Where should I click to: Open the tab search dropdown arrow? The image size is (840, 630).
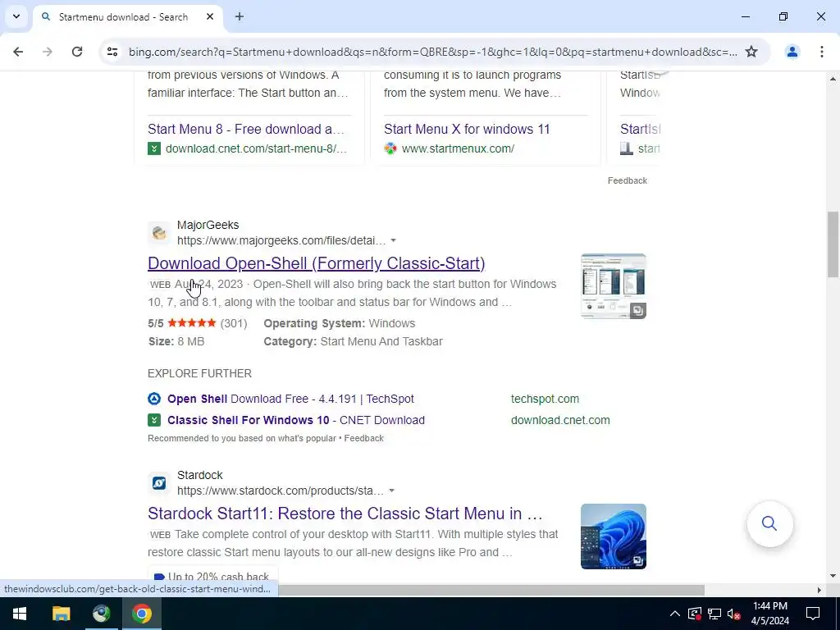tap(16, 16)
